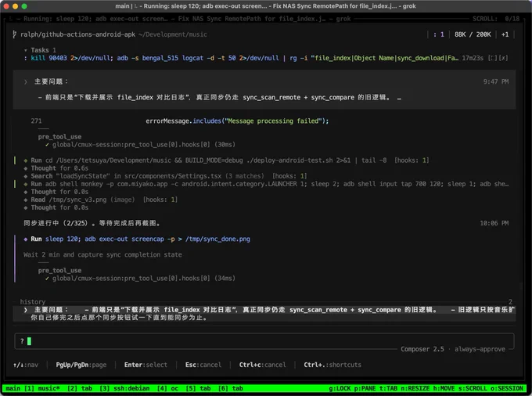Show truncated text via ellipsis after 旧逻辑
Viewport: 532px width, 396px height.
pyautogui.click(x=399, y=98)
